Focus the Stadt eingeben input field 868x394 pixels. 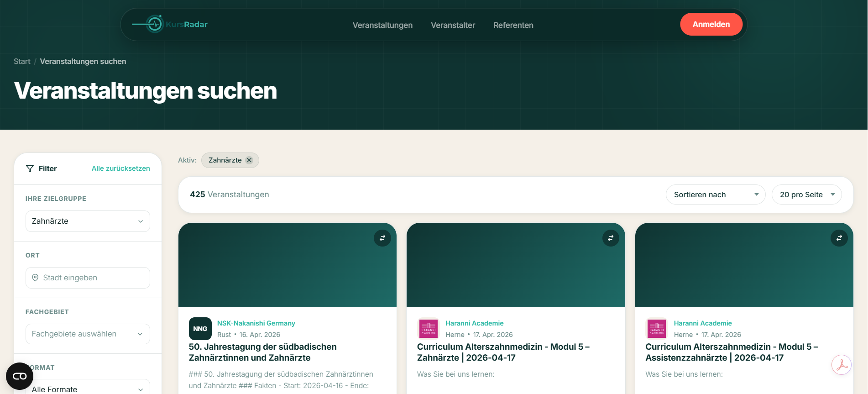(x=88, y=278)
